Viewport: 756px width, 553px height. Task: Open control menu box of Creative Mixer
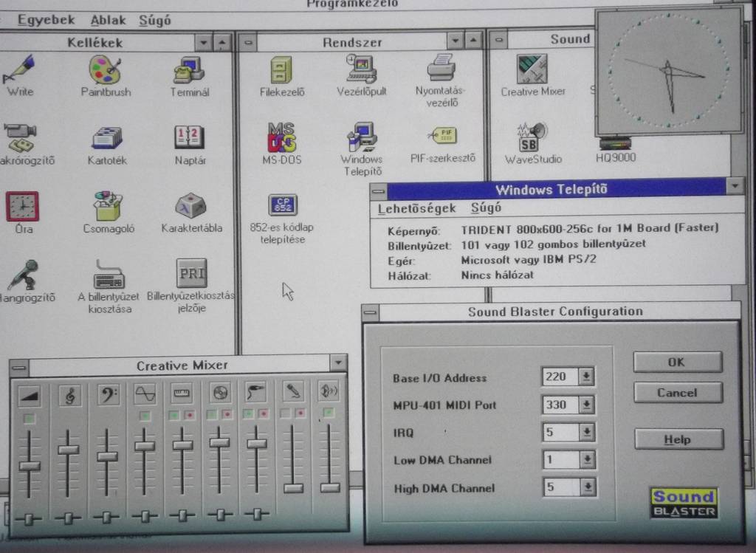19,368
